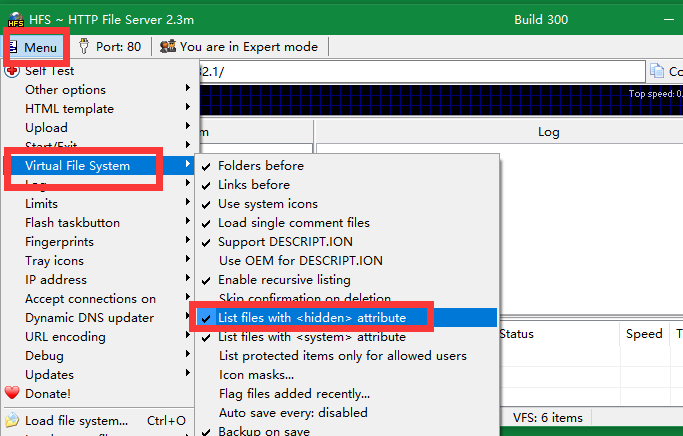The width and height of the screenshot is (683, 436).
Task: Open Accept connections on submenu
Action: pos(98,299)
